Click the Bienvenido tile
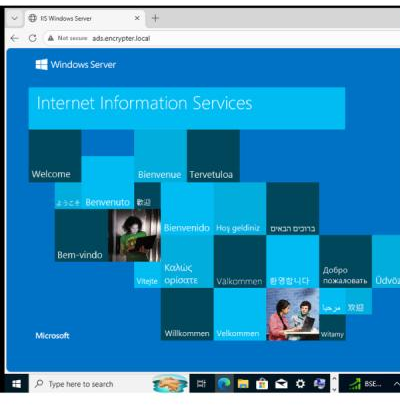The image size is (400, 420). tap(187, 209)
